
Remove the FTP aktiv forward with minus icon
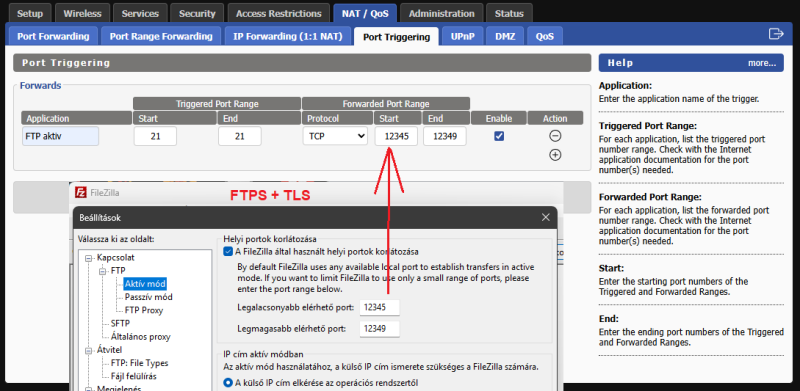point(555,136)
